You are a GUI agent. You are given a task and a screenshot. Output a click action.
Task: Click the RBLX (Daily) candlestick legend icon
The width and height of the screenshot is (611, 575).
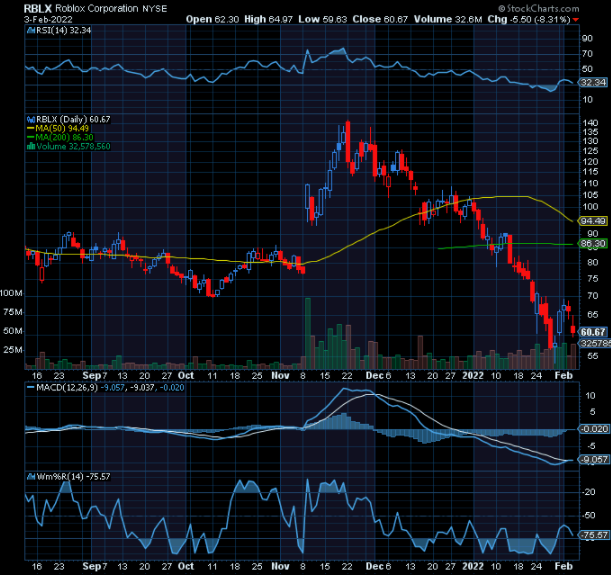click(x=31, y=119)
